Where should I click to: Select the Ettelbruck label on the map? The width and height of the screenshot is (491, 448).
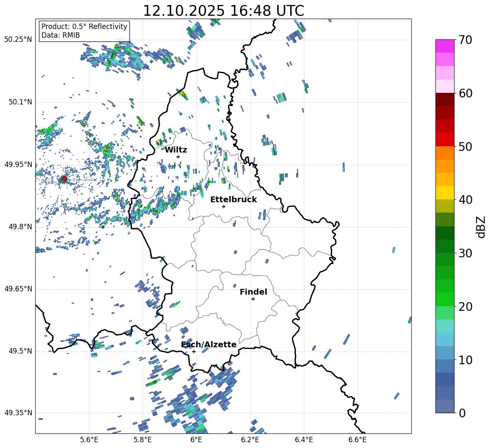coord(233,200)
